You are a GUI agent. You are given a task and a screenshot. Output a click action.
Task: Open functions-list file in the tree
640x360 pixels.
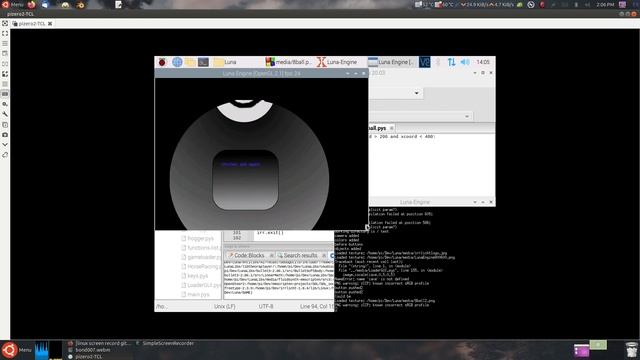tap(200, 248)
